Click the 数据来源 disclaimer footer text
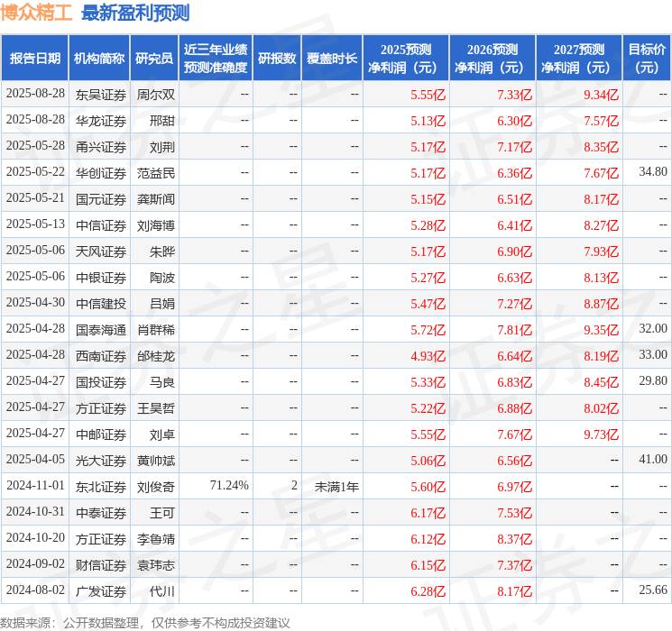Image resolution: width=672 pixels, height=631 pixels. (145, 622)
